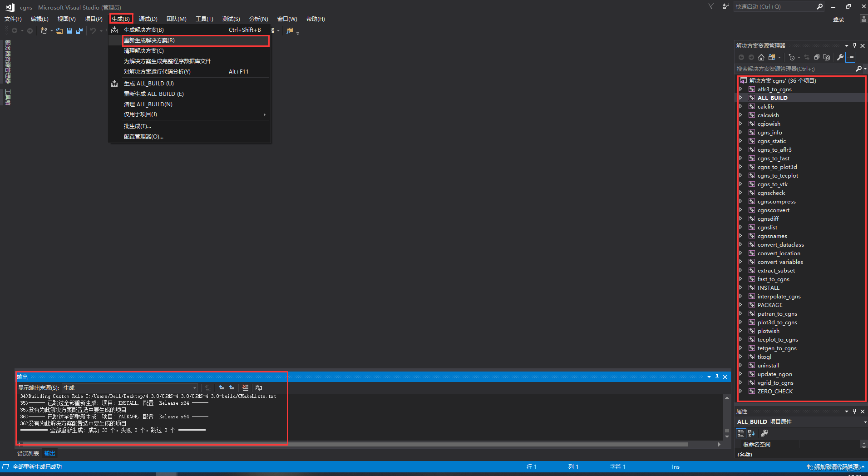
Task: Open the 服务器资源管理器 side tab
Action: coord(8,62)
